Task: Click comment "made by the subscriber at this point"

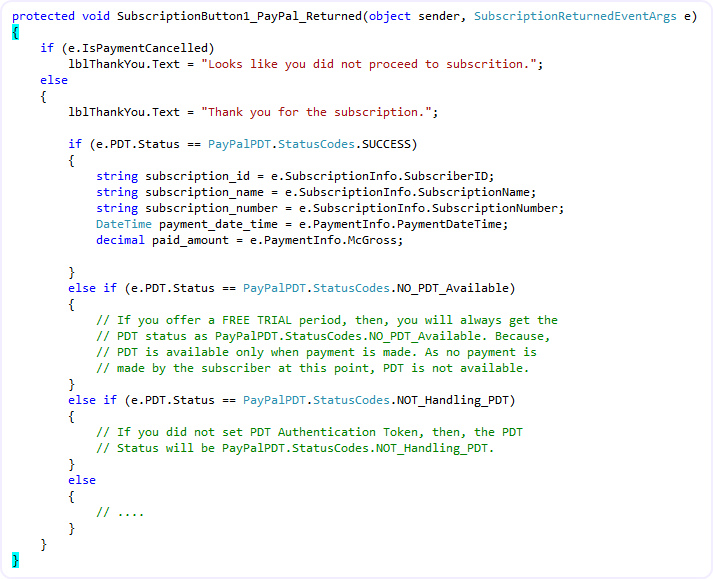Action: tap(313, 368)
